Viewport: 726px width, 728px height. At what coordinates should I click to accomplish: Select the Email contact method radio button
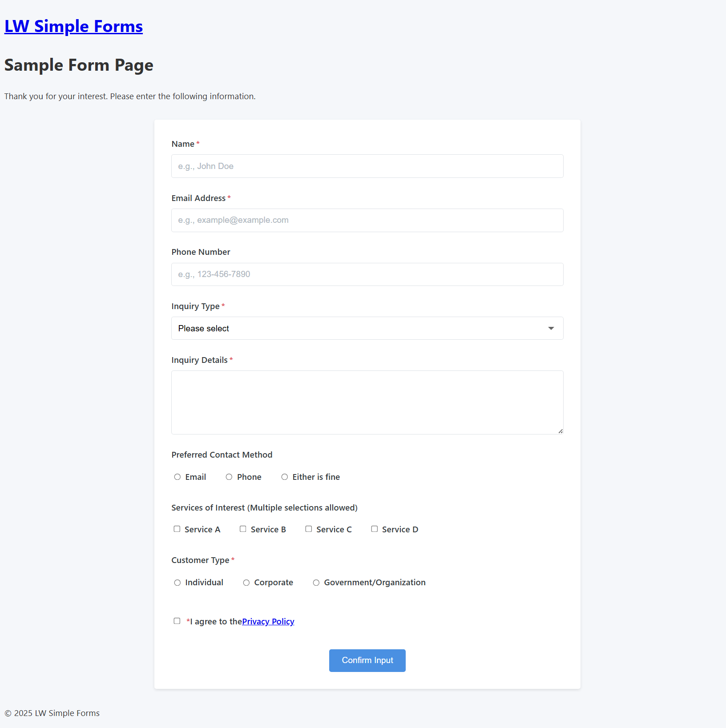click(x=177, y=477)
